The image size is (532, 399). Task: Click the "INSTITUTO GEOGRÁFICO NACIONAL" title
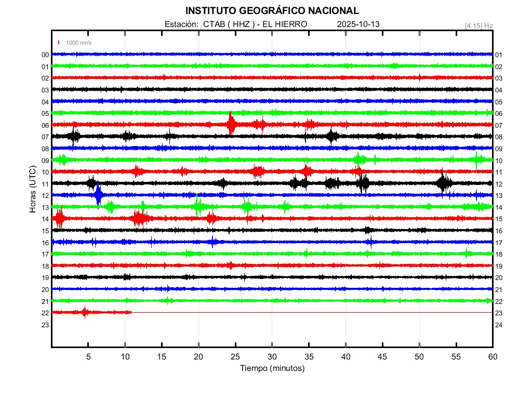[x=272, y=10]
